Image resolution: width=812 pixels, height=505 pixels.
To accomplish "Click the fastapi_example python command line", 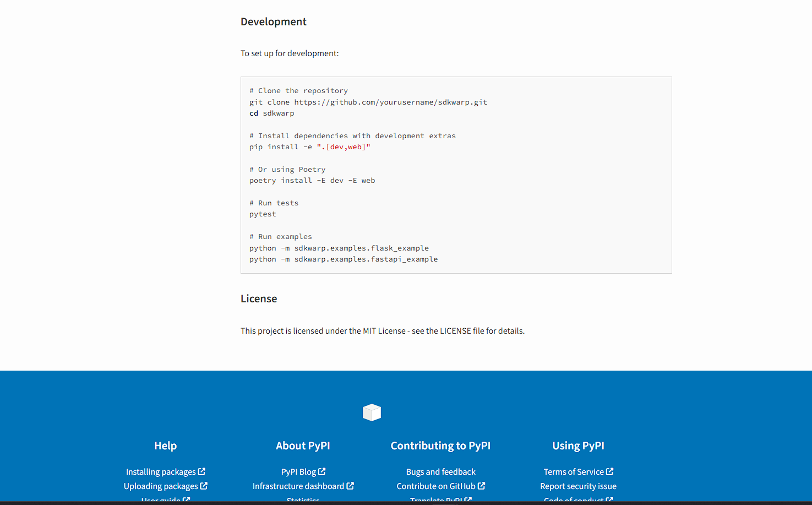I will point(344,259).
